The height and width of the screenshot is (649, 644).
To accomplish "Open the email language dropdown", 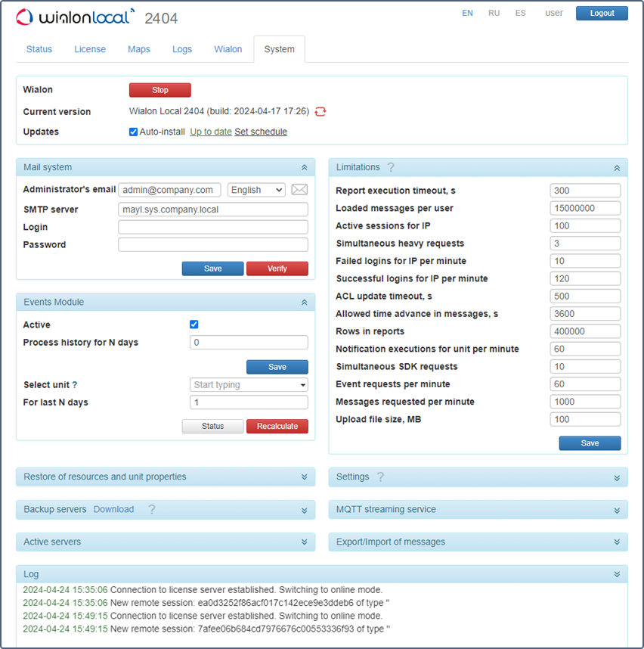I will pos(256,190).
